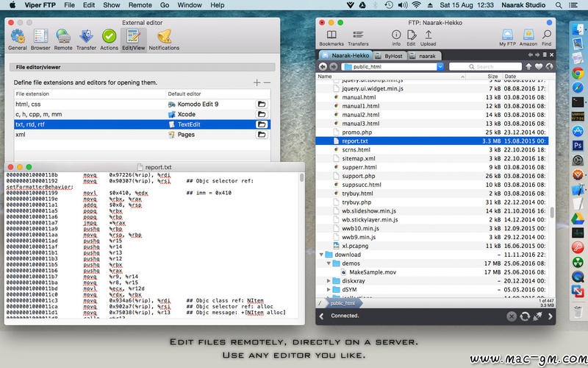Select the MakeSample.mov file

coord(432,272)
